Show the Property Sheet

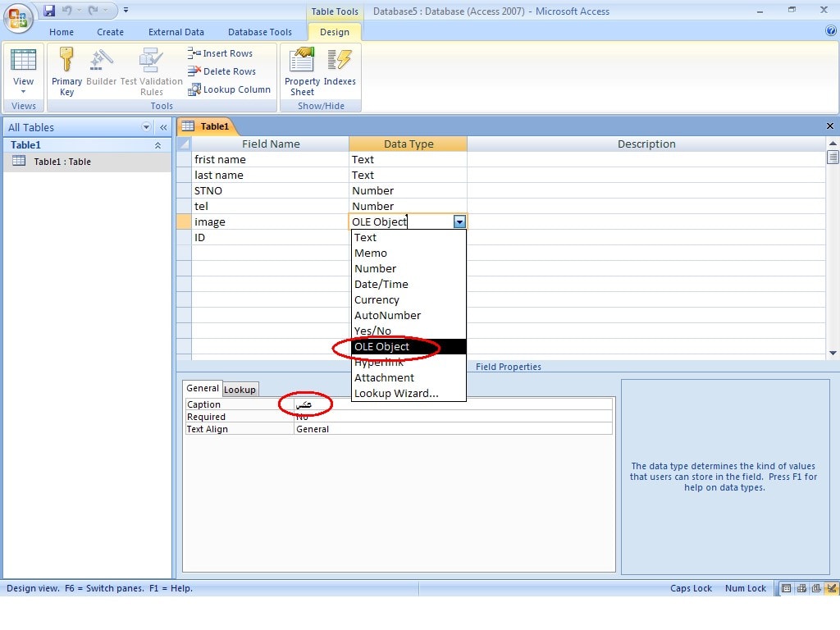[x=302, y=71]
